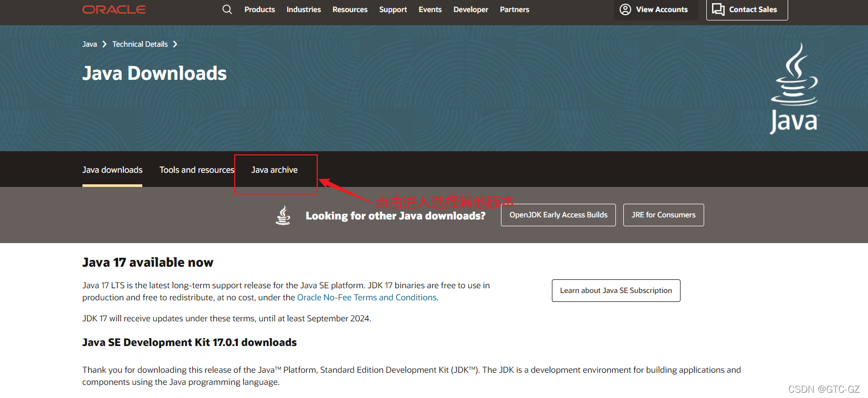Go to Technical Details breadcrumb link
Image resolution: width=868 pixels, height=398 pixels.
(140, 44)
